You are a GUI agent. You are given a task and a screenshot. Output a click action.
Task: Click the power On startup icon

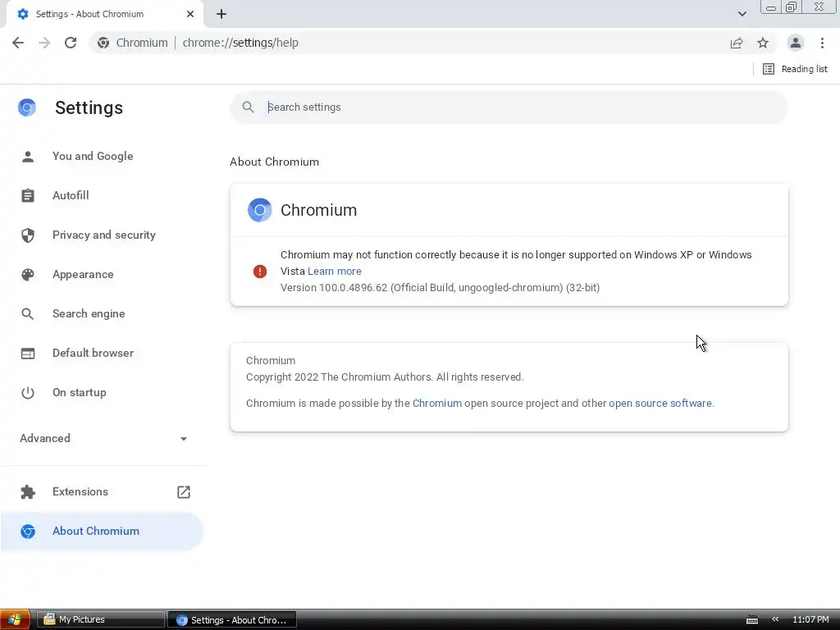(x=28, y=393)
